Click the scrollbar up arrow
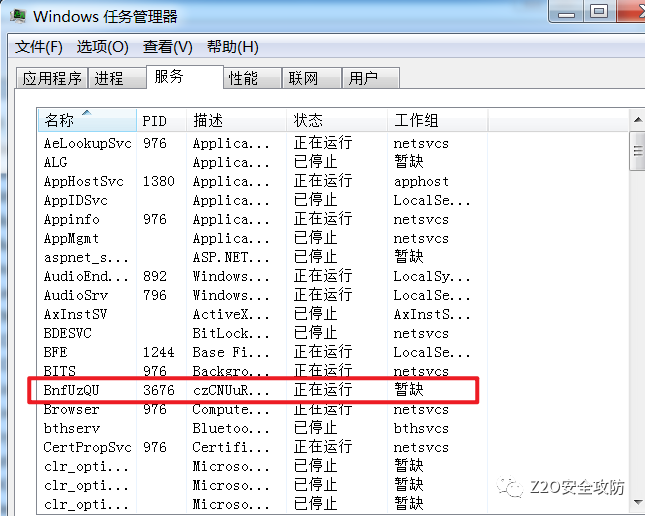The height and width of the screenshot is (516, 645). 638,120
